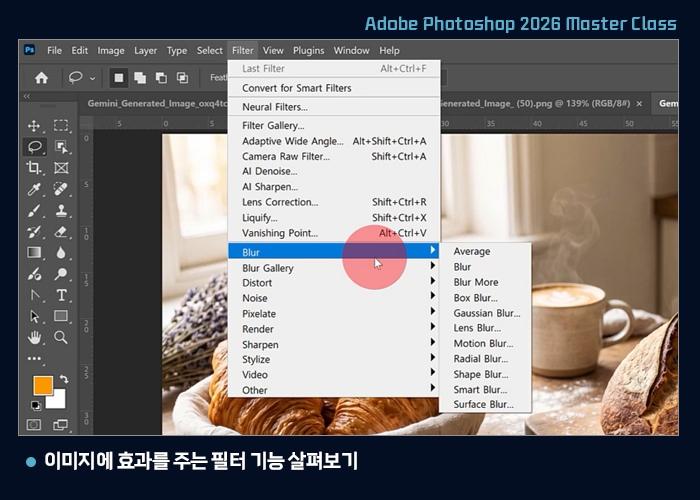Select the Lasso tool in the toolbox
700x500 pixels.
34,147
